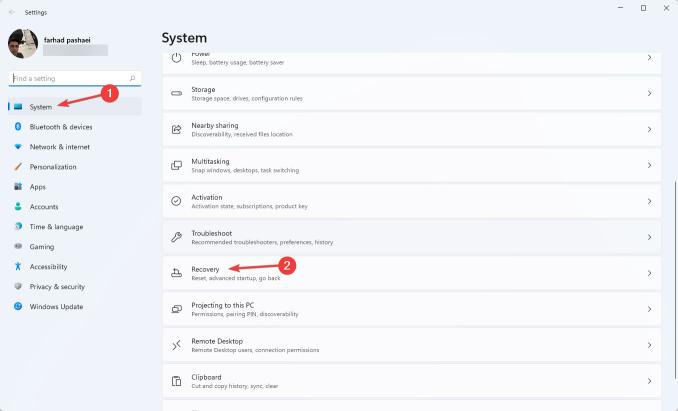The image size is (678, 411).
Task: Go to Network & internet
Action: (x=75, y=147)
